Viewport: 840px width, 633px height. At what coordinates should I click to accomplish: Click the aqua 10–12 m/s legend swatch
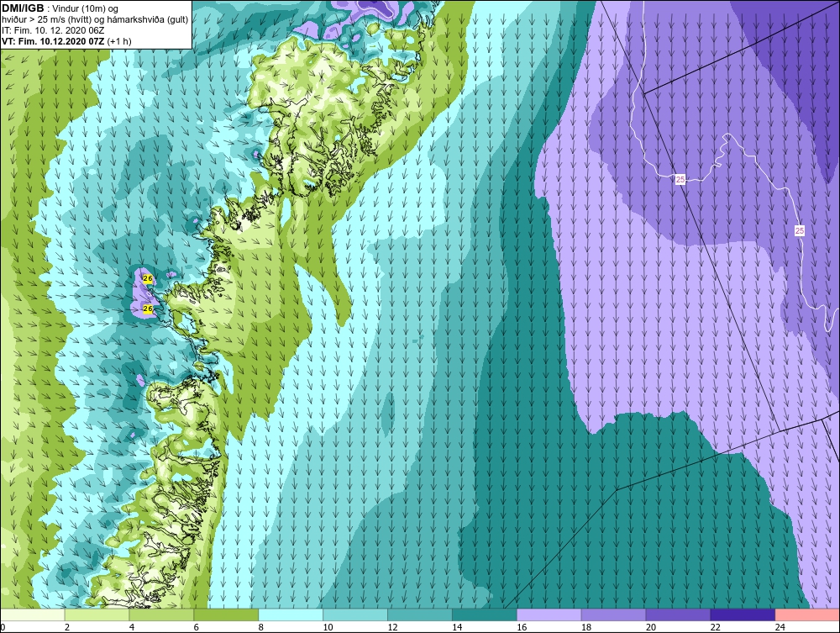coord(355,615)
